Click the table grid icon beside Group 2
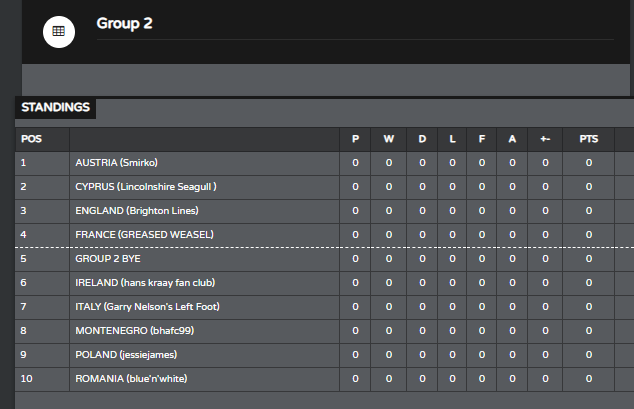 [59, 32]
